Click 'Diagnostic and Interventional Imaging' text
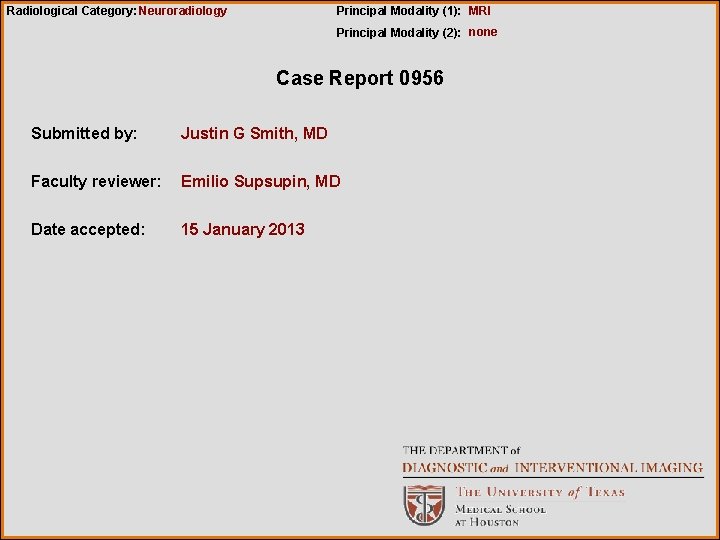Screen dimensions: 720x540 pos(552,468)
